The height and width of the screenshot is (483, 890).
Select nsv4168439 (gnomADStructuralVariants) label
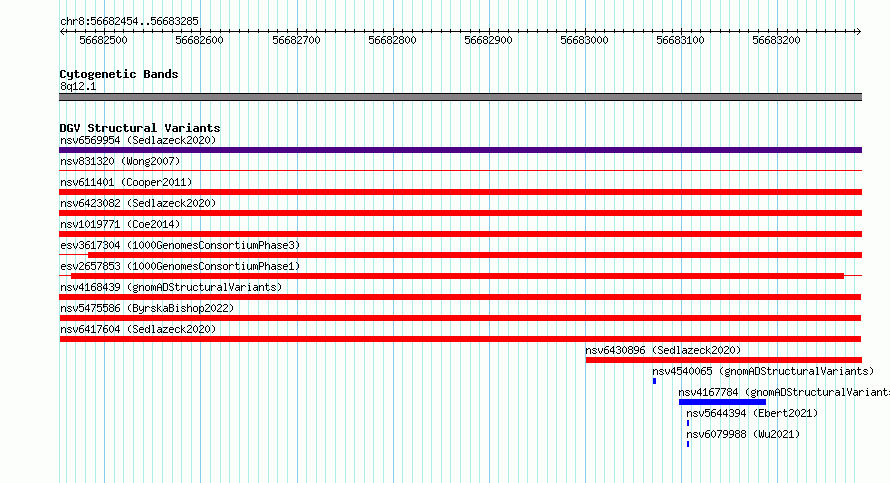(171, 287)
